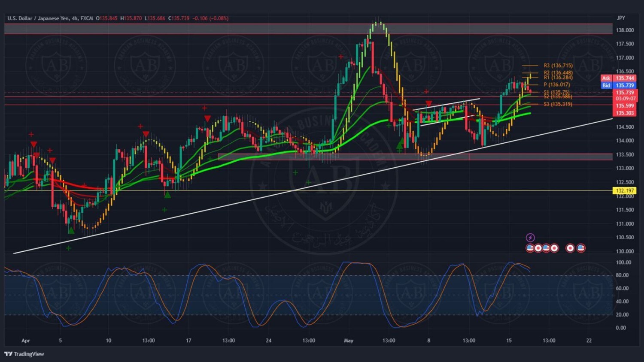Click the 133.500 price axis label
Viewport: 644px width, 362px height.
[625, 154]
